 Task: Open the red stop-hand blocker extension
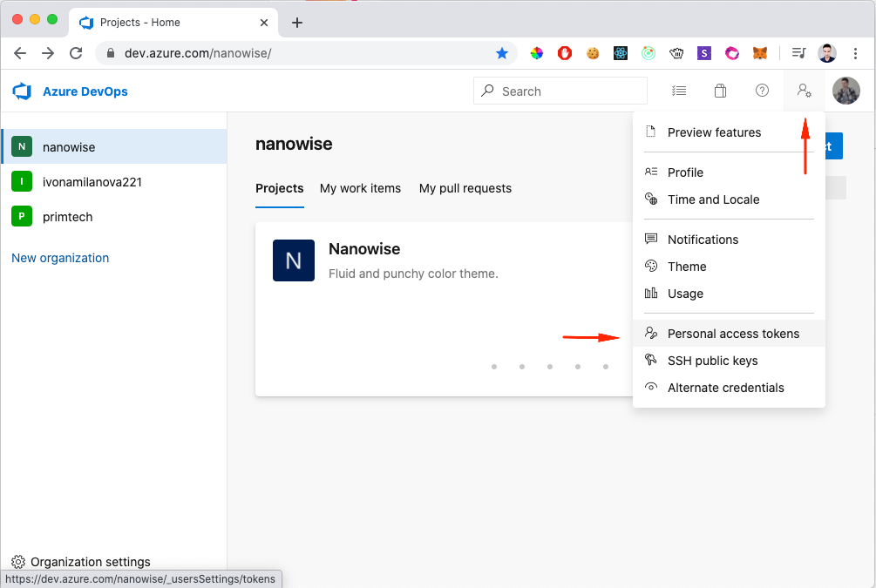pos(564,53)
